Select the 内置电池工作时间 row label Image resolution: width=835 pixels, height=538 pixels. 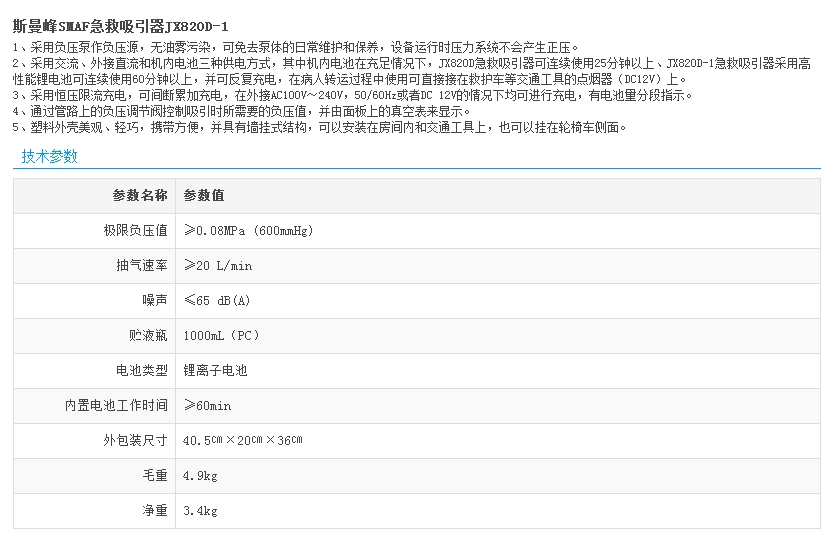point(116,405)
